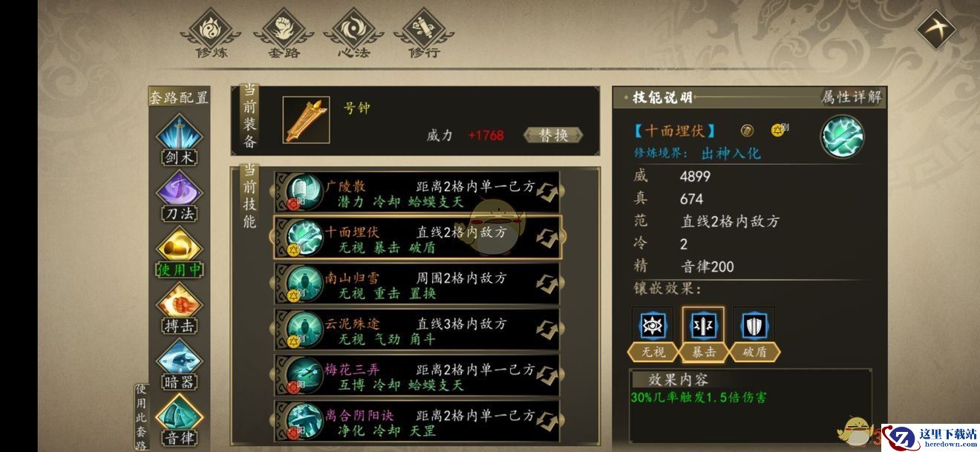Image resolution: width=980 pixels, height=452 pixels.
Task: Toggle the 暴击 inlay effect
Action: (x=702, y=335)
